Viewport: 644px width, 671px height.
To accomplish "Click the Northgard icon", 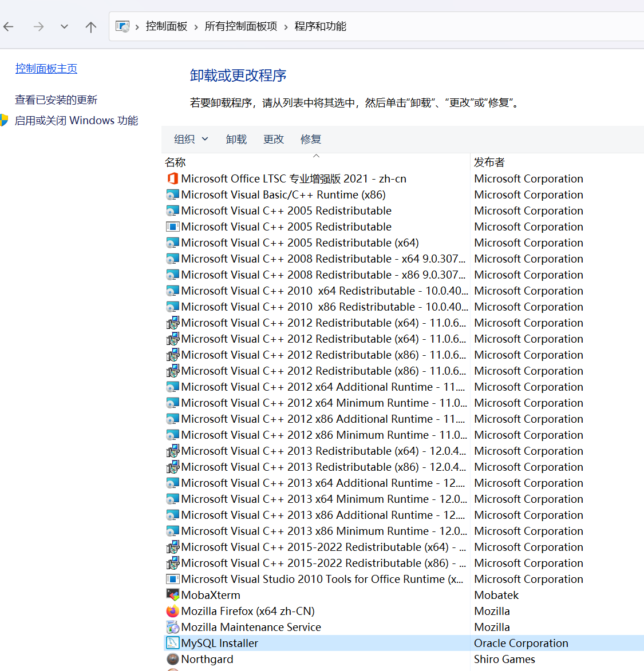I will click(172, 660).
